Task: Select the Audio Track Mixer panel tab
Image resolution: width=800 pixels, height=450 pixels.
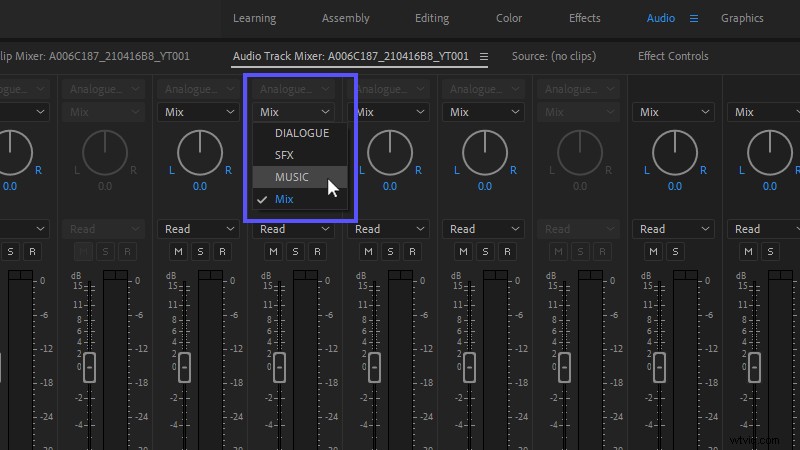Action: (351, 56)
